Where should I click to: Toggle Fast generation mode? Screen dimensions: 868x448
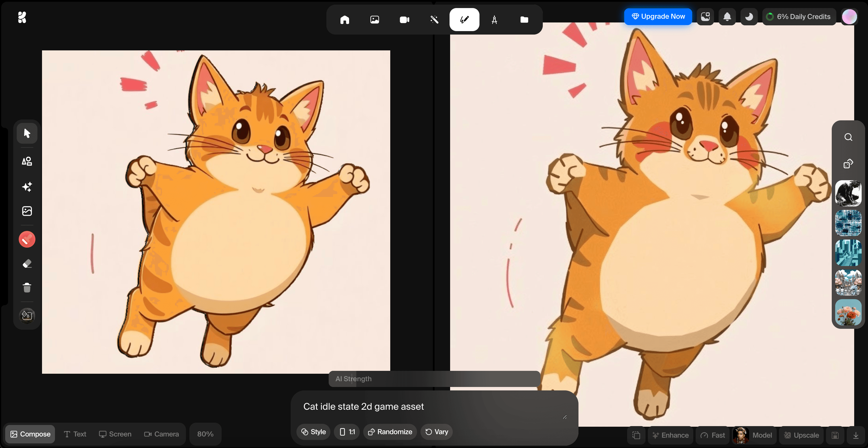pyautogui.click(x=712, y=435)
